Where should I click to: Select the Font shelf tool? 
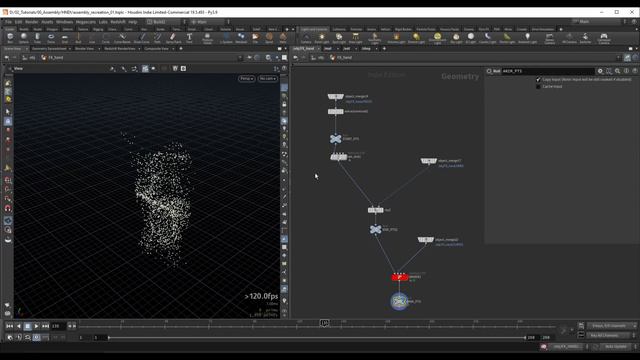click(x=189, y=38)
